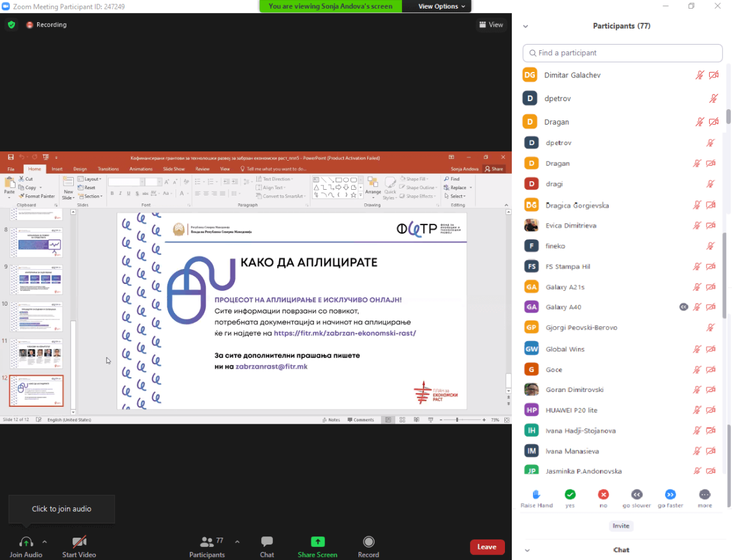This screenshot has height=560, width=732.
Task: Expand the arrow next to Participants button
Action: click(237, 542)
